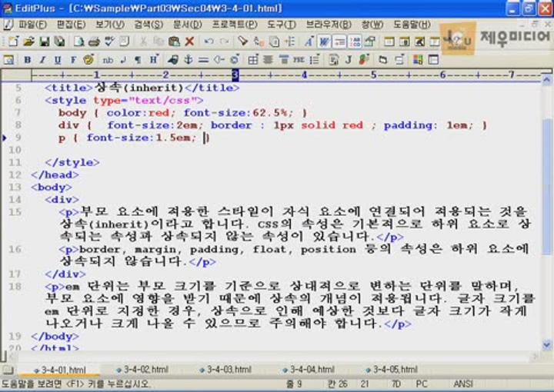
Task: Open the HTML color palette icon
Action: (418, 60)
